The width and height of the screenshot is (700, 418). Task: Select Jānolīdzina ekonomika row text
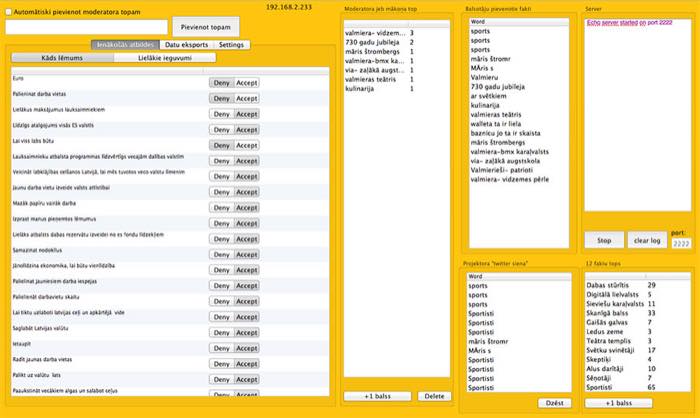pyautogui.click(x=64, y=266)
